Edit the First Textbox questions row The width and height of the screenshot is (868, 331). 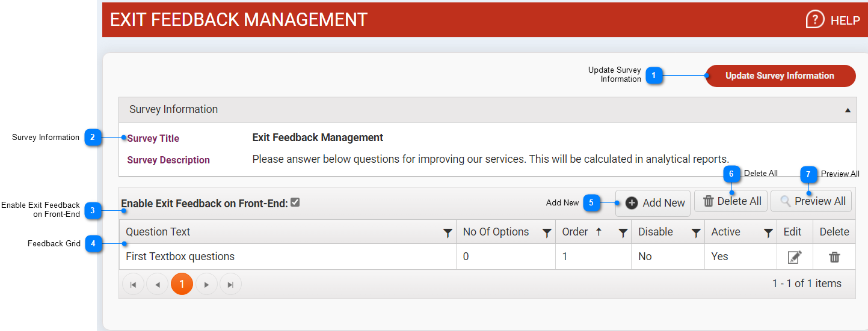click(794, 257)
